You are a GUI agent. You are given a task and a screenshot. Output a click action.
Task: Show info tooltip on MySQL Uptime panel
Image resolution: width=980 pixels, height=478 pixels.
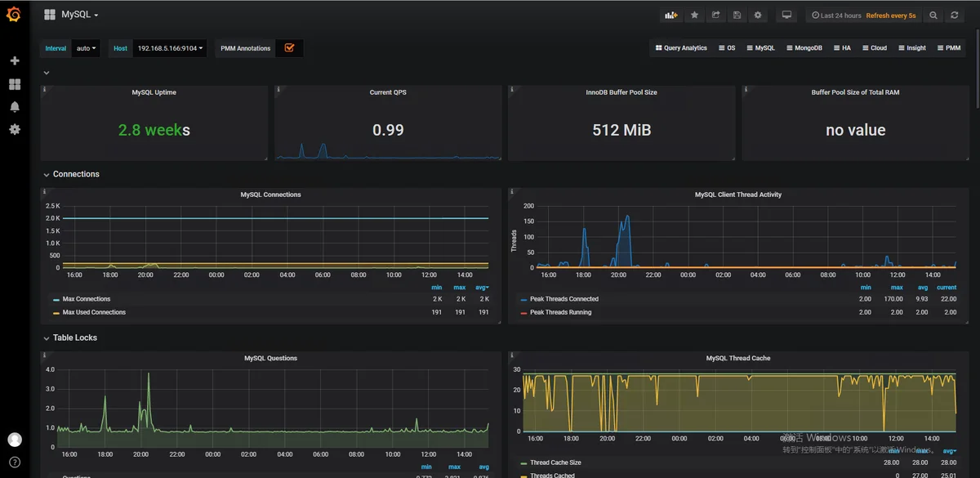[x=44, y=89]
